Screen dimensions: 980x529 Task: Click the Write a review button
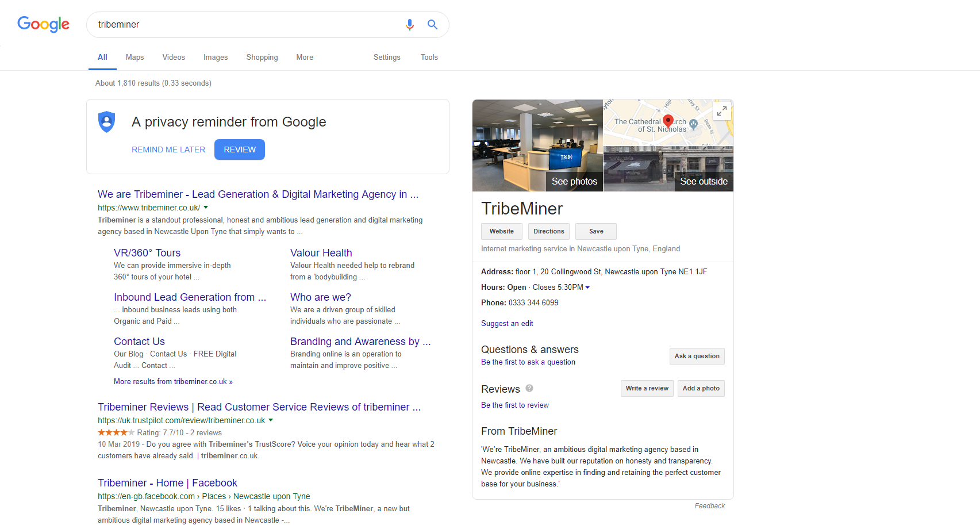point(647,388)
